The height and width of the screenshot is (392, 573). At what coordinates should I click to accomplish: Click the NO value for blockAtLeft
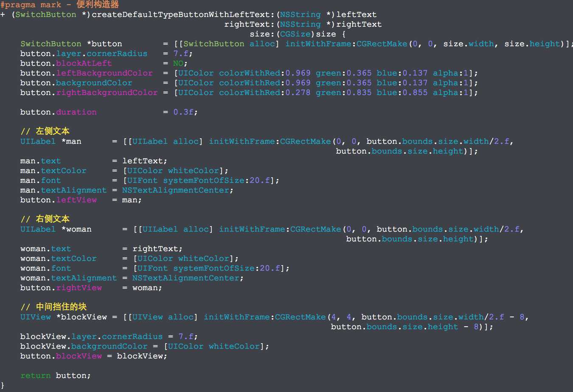pyautogui.click(x=178, y=63)
